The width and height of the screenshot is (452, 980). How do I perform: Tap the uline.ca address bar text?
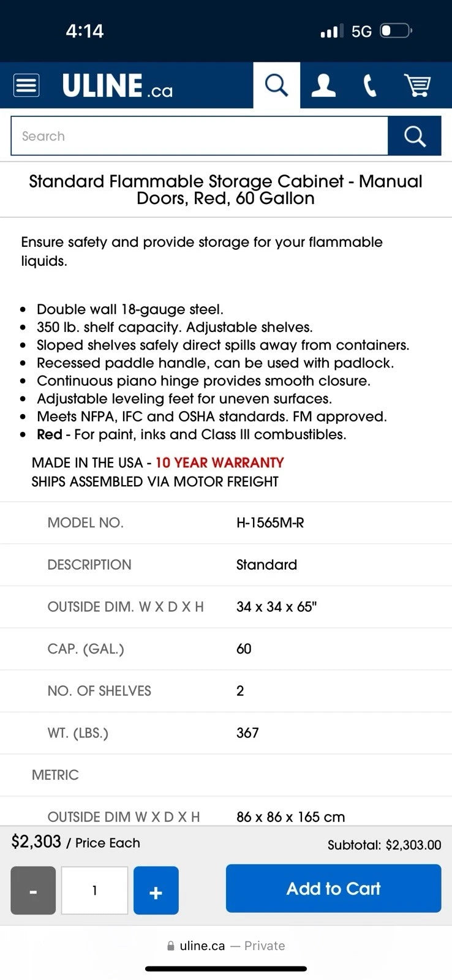point(202,946)
